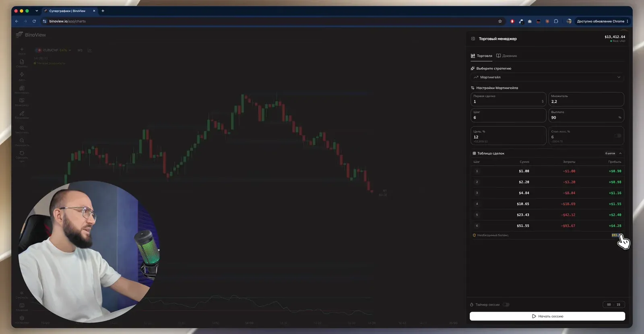Open the lightning bolt icon in sidebar
Viewport: 644px width, 334px height.
point(22,75)
